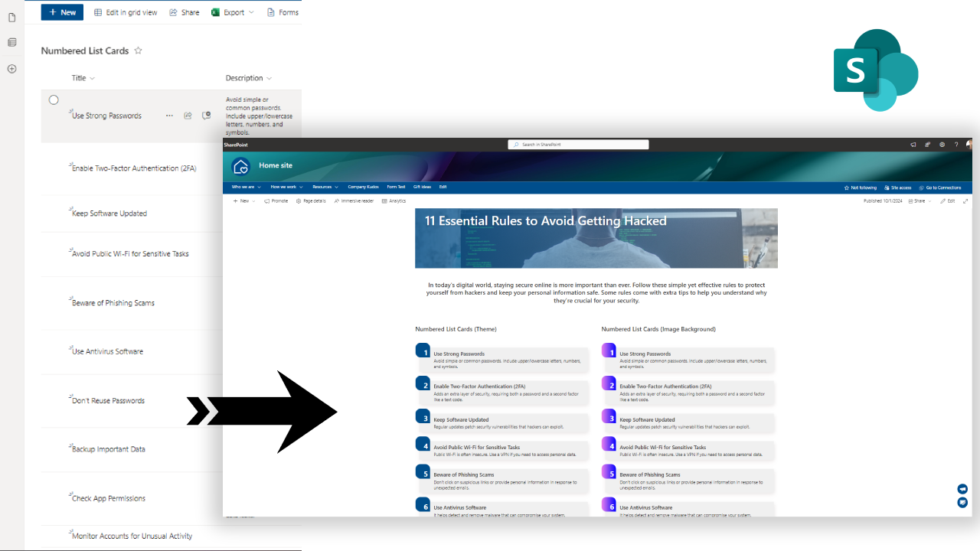Open Forms in the list command bar
Image resolution: width=980 pixels, height=551 pixels.
pyautogui.click(x=283, y=12)
